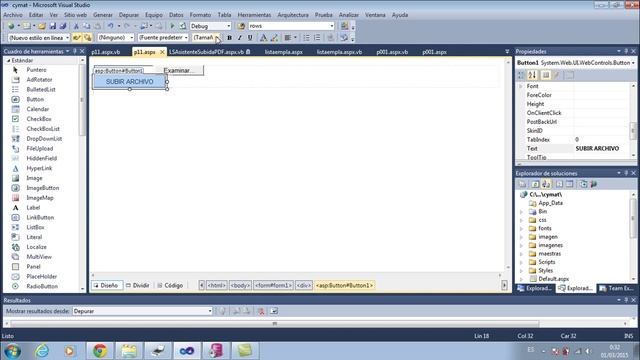Select CheckBox control in toolbox
The height and width of the screenshot is (360, 640).
coord(39,119)
